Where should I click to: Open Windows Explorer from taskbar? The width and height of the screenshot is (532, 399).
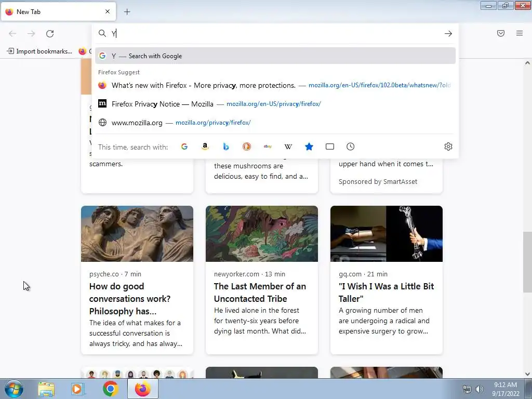(x=46, y=389)
